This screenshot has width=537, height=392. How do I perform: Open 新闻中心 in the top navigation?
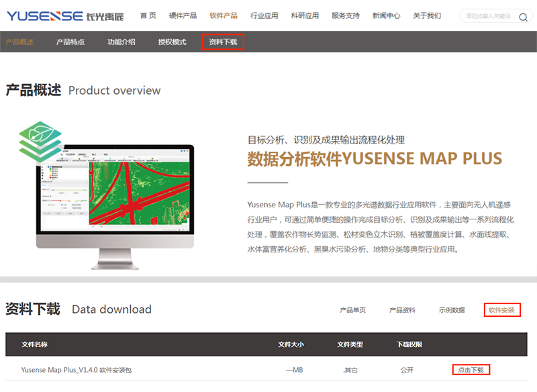click(387, 15)
